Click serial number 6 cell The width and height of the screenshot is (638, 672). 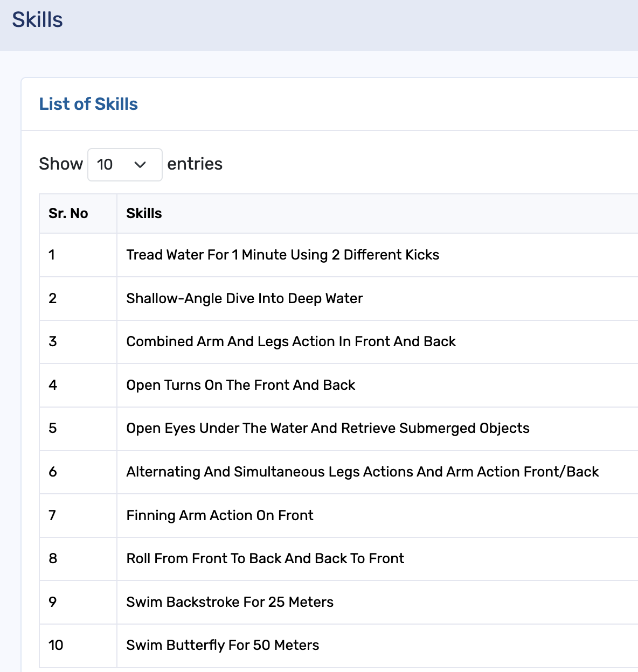[x=53, y=472]
